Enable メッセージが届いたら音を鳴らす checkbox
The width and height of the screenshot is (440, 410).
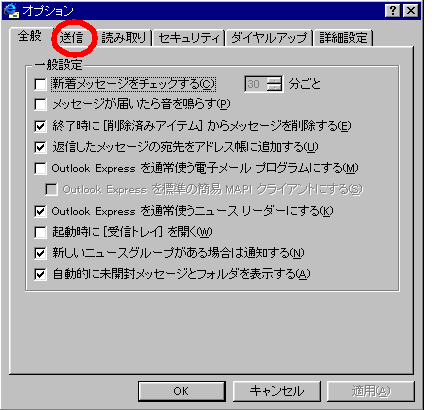[40, 104]
